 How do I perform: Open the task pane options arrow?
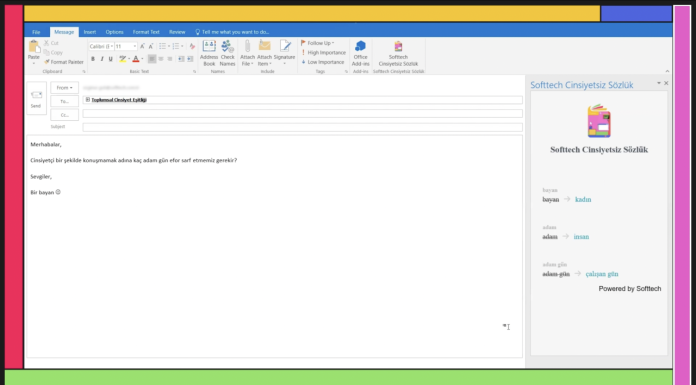[659, 83]
